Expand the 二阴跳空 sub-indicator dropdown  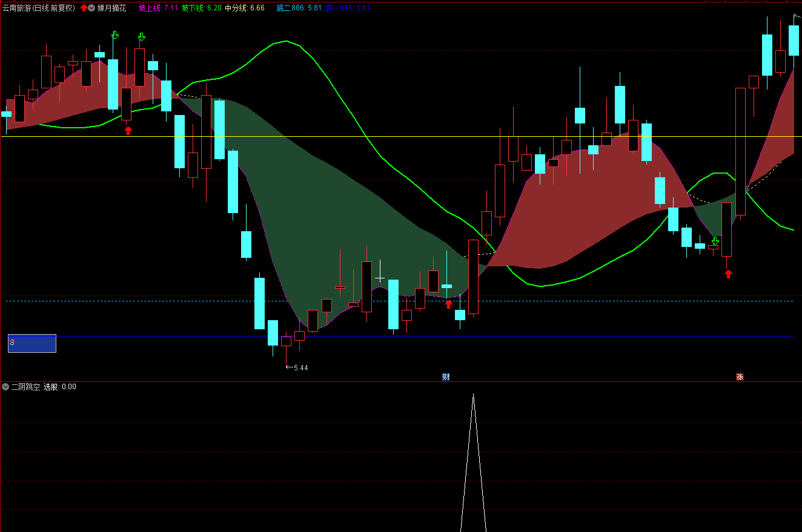(5, 387)
